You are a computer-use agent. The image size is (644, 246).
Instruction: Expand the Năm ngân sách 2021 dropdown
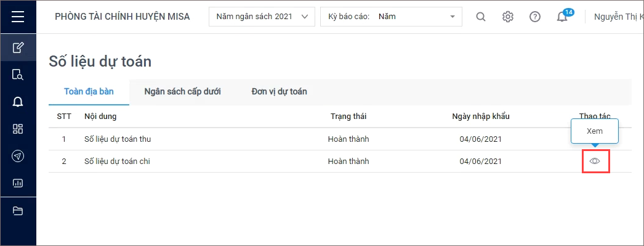pyautogui.click(x=262, y=17)
